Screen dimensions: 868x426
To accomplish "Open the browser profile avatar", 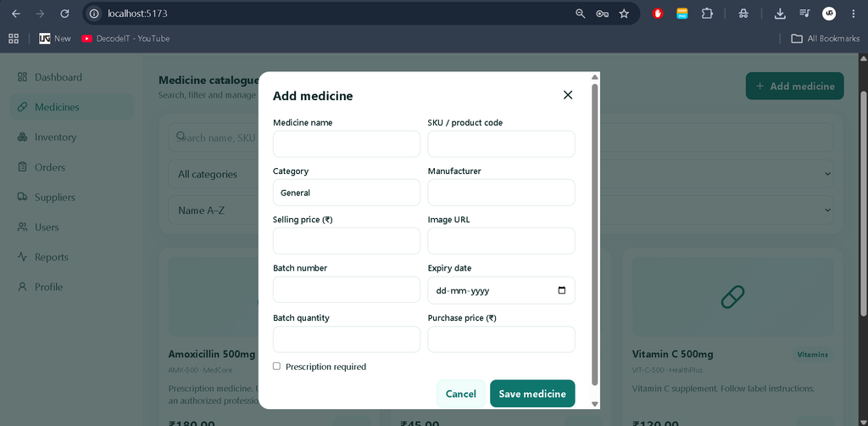I will pos(829,14).
